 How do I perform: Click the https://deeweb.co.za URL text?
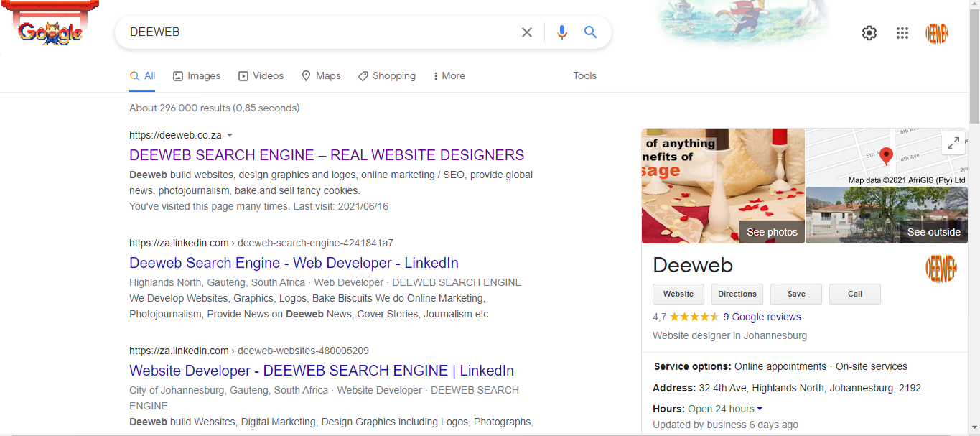(x=175, y=135)
